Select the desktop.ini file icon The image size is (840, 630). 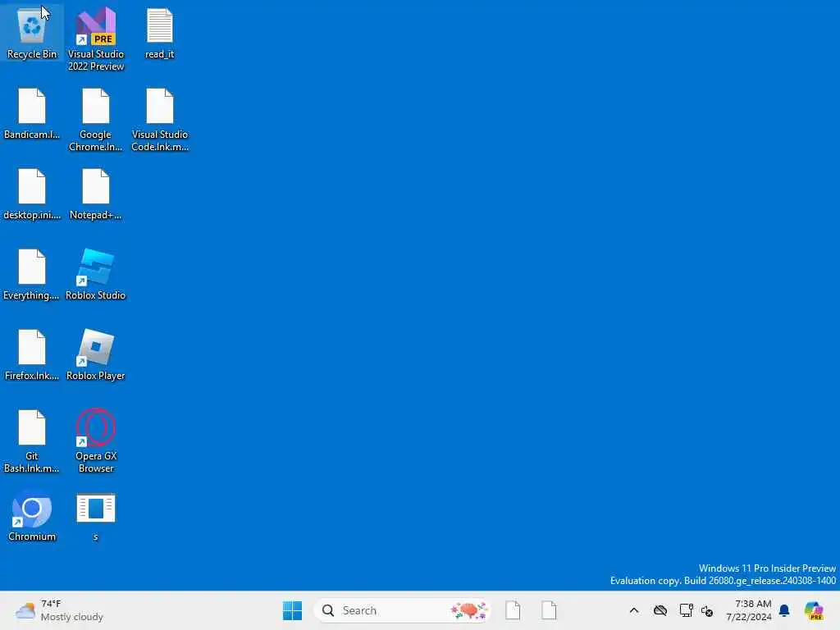tap(32, 194)
